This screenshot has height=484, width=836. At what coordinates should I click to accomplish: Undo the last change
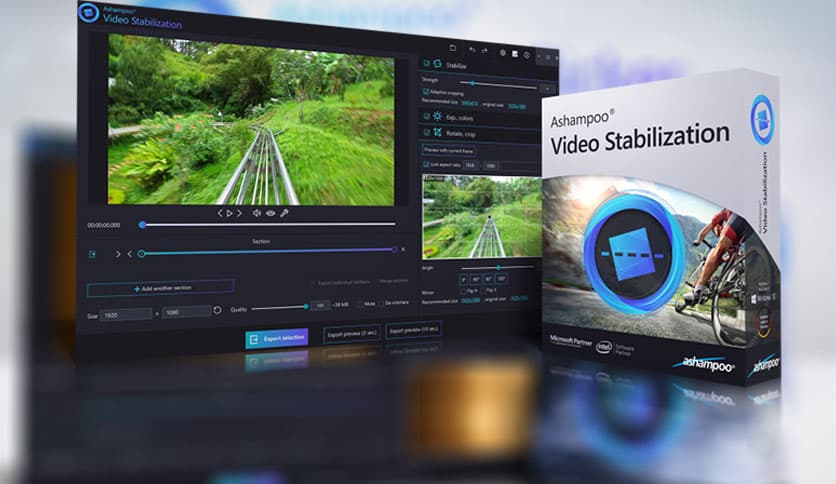tap(472, 50)
